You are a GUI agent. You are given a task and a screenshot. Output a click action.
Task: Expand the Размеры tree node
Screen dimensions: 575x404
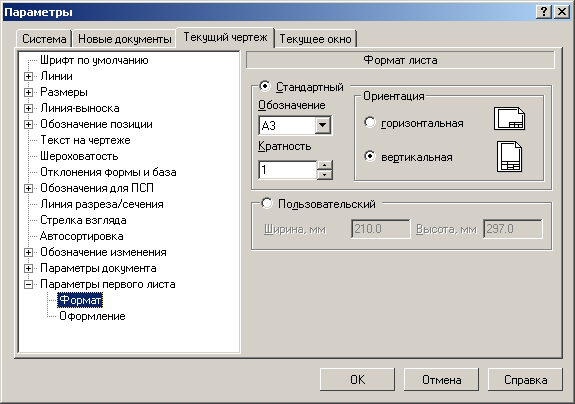point(28,92)
